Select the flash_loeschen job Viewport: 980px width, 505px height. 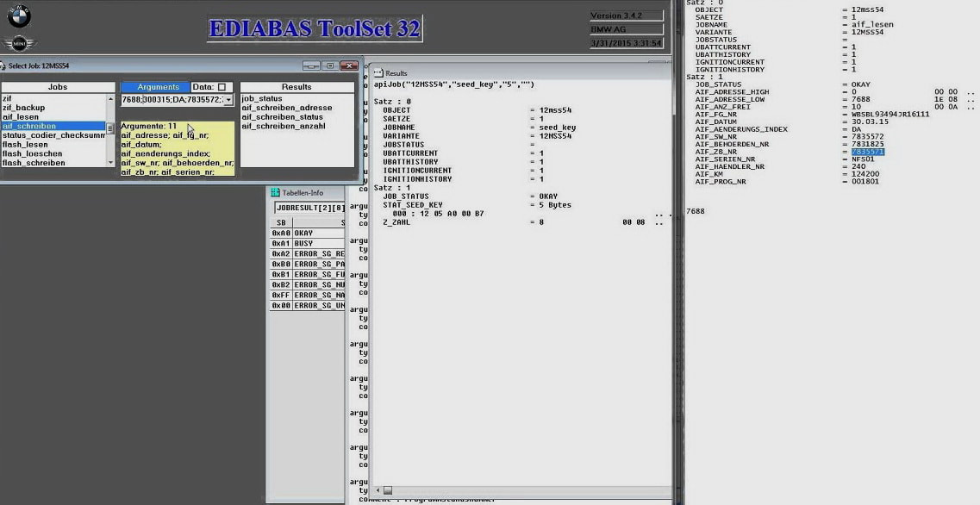[x=53, y=153]
